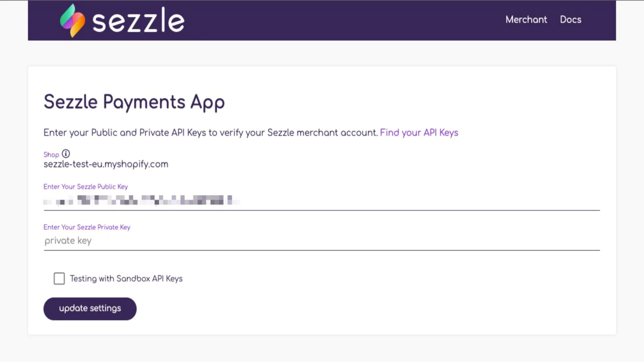Click the blurred public key value
The width and height of the screenshot is (644, 362).
(x=142, y=200)
